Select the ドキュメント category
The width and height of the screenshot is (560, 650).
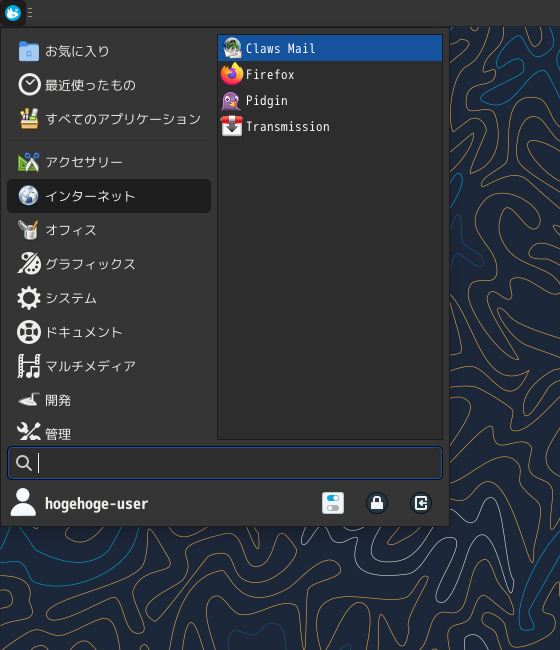[109, 332]
